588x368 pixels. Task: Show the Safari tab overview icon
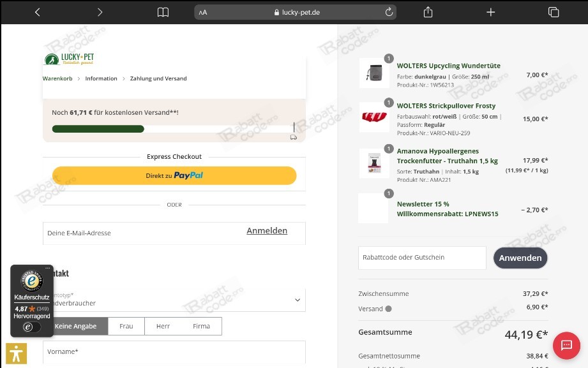click(x=554, y=12)
